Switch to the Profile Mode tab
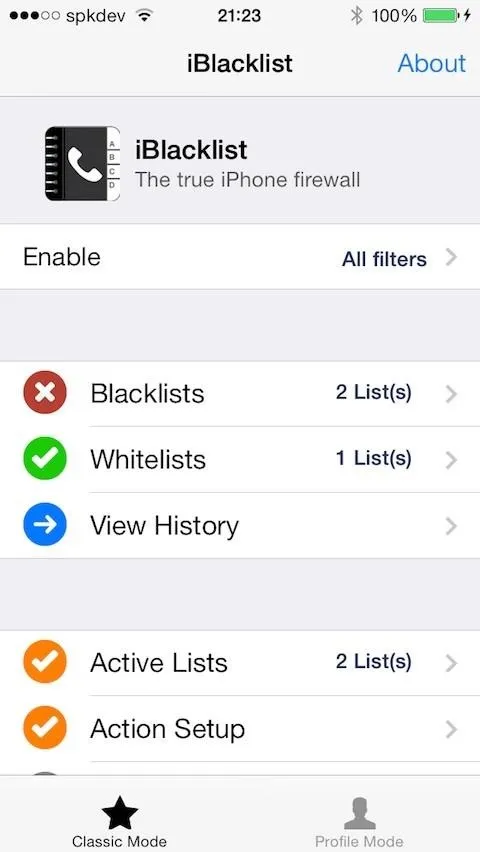The image size is (480, 852). click(x=359, y=822)
